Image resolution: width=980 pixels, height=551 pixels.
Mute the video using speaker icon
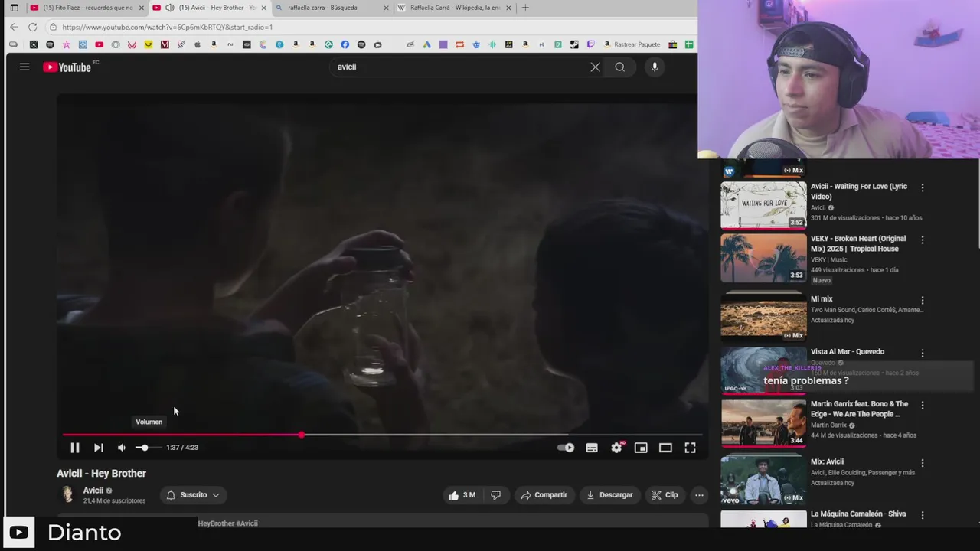(x=122, y=448)
